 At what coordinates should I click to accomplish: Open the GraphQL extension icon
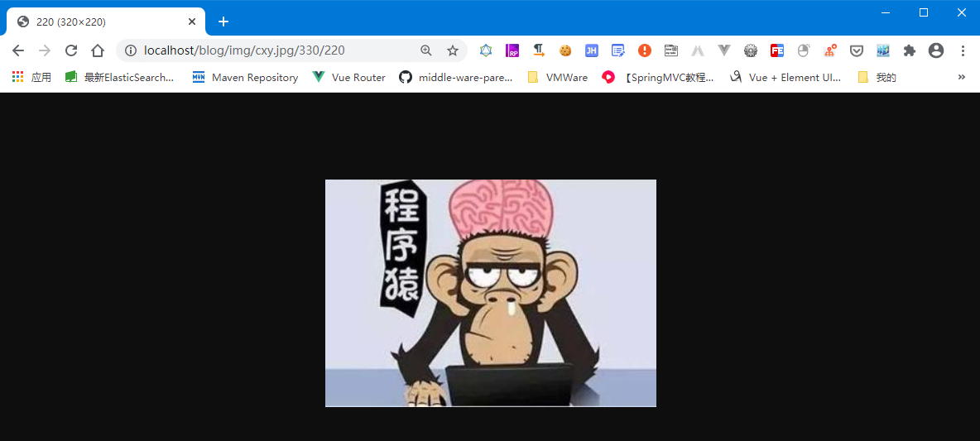pyautogui.click(x=486, y=50)
